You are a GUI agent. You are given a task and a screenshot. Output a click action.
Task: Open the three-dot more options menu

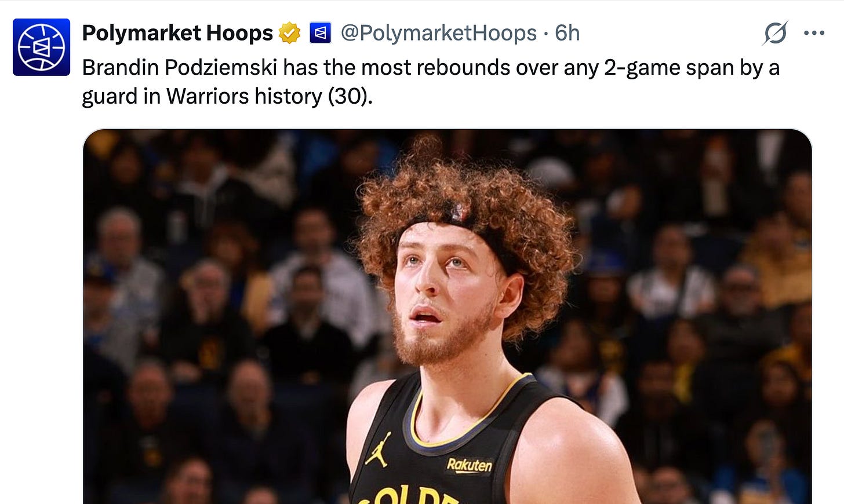pos(814,33)
